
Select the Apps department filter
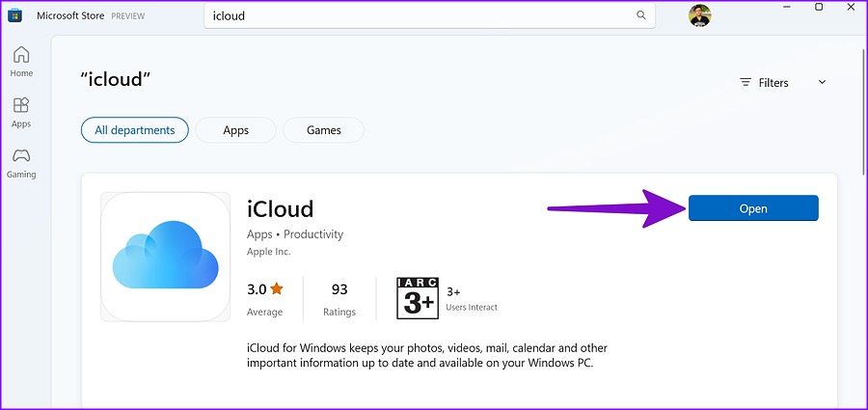236,130
